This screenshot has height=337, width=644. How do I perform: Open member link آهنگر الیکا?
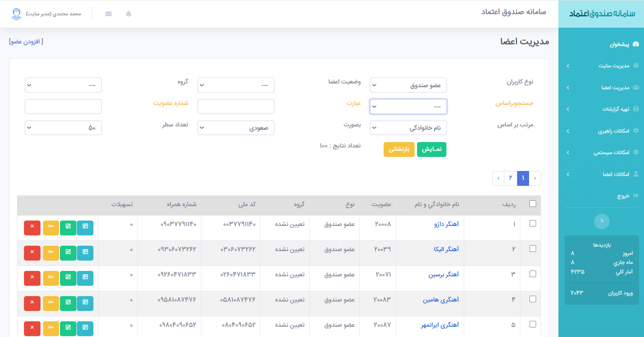446,249
